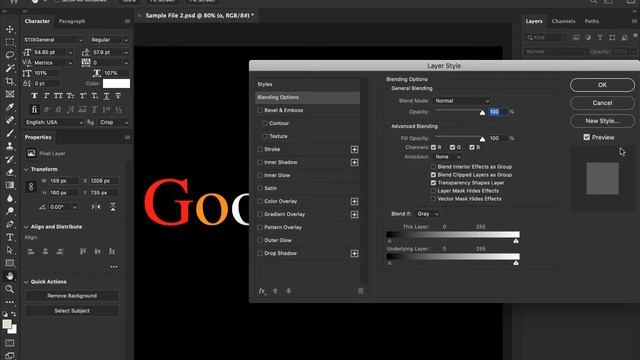Click the white text Color swatch

coord(116,84)
